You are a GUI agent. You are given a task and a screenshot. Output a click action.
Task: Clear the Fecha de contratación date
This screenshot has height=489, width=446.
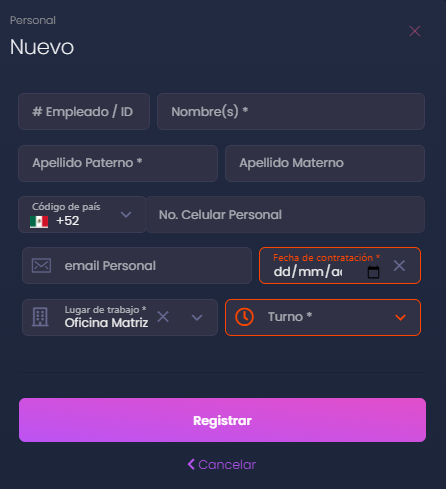pyautogui.click(x=399, y=266)
